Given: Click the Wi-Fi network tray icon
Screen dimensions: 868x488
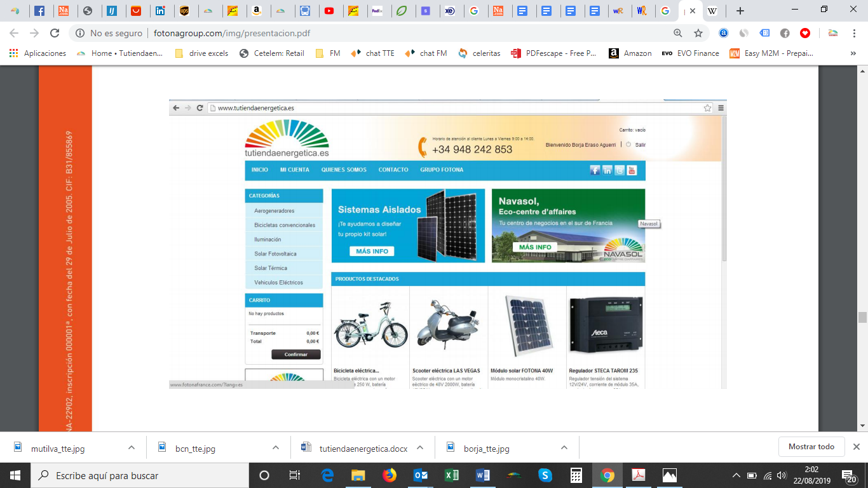Looking at the screenshot, I should tap(767, 475).
